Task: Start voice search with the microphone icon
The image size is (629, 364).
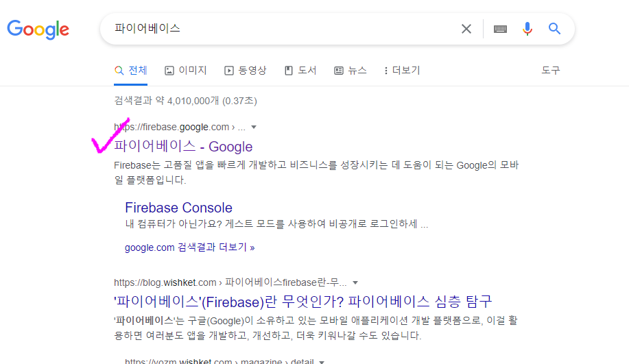Action: tap(527, 29)
